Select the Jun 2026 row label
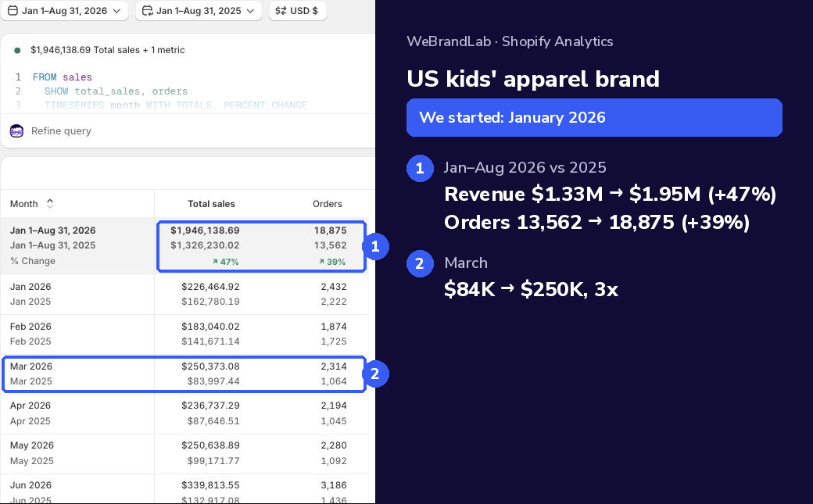Viewport: 813px width, 504px height. pos(30,484)
